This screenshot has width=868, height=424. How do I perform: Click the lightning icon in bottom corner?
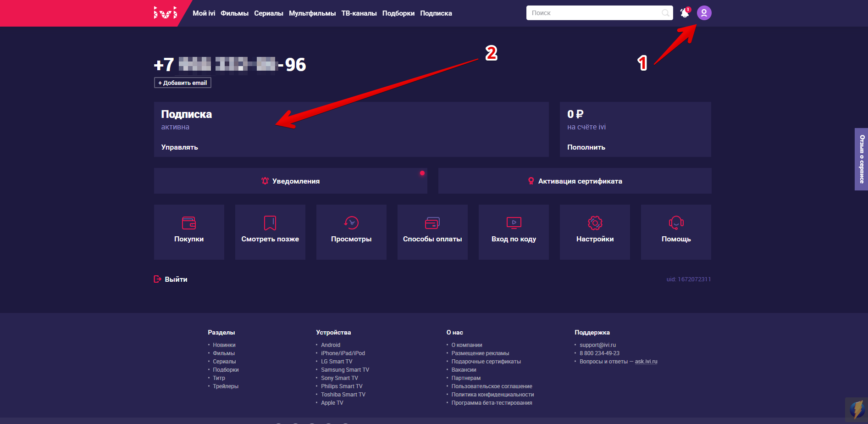[856, 410]
